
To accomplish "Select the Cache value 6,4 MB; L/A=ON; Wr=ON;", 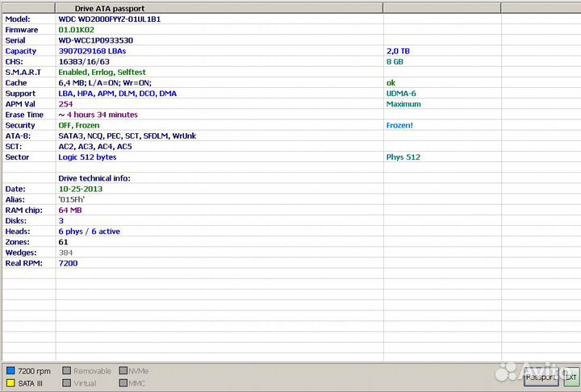I will (x=105, y=83).
